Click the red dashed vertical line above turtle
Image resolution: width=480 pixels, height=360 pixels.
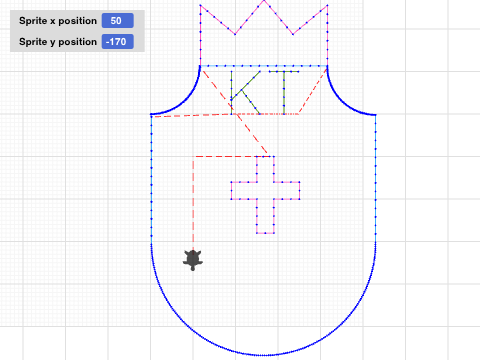point(193,203)
